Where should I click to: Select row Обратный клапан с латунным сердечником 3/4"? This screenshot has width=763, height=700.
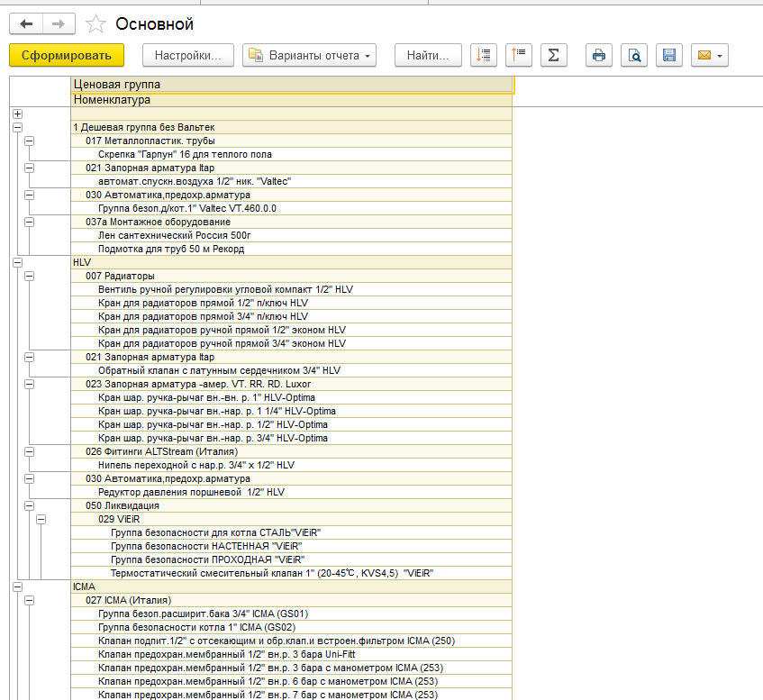tap(292, 370)
